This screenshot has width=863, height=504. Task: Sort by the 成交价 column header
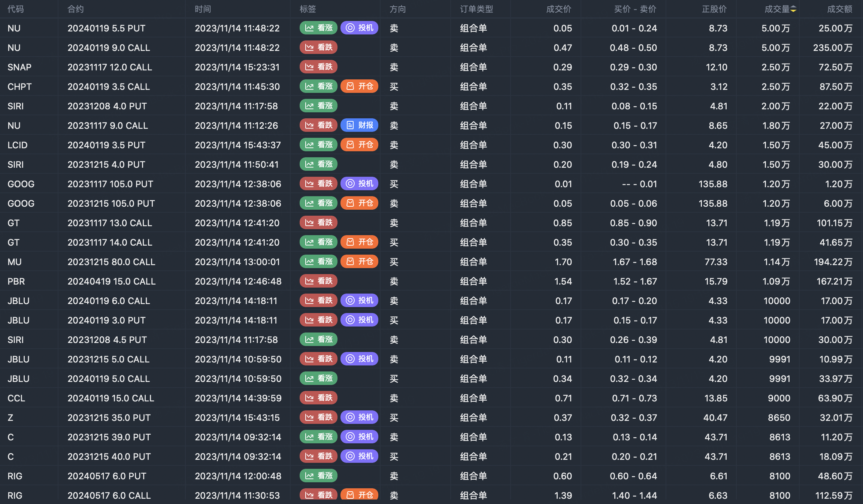pyautogui.click(x=559, y=9)
